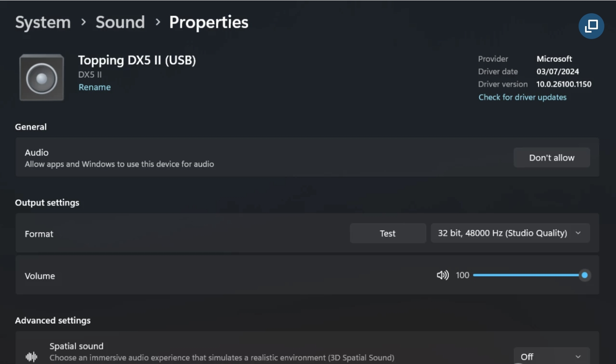The width and height of the screenshot is (616, 364).
Task: Go to System in the breadcrumb
Action: (x=43, y=22)
